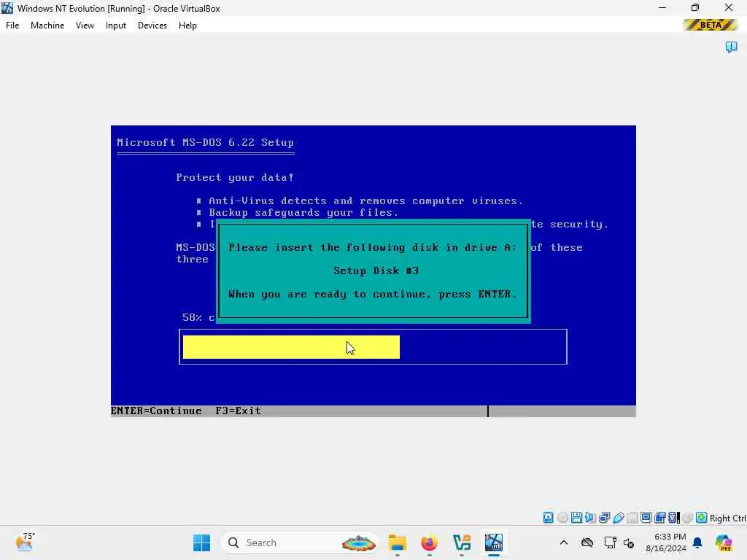The width and height of the screenshot is (747, 560).
Task: Click the '58%' completion text
Action: [x=192, y=317]
